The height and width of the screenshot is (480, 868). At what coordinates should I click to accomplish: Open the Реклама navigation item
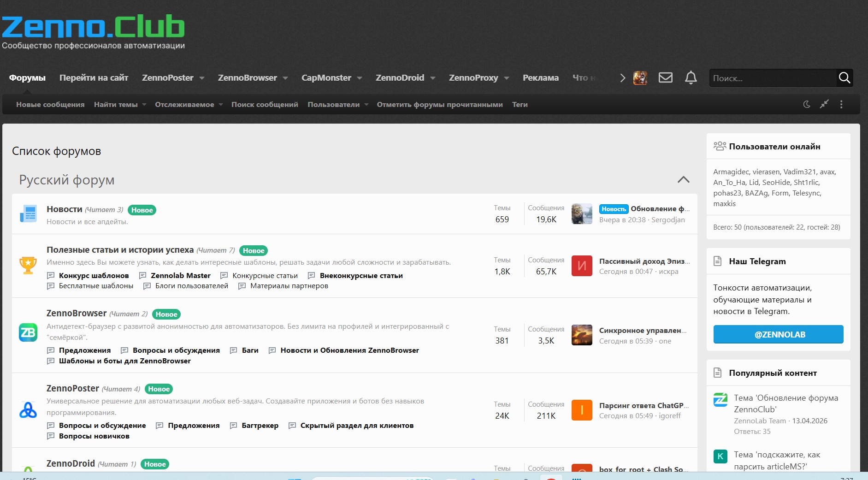pyautogui.click(x=541, y=78)
